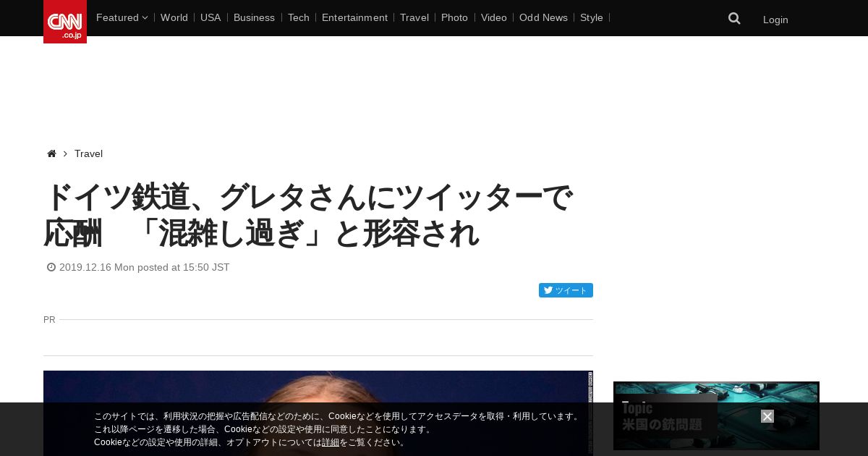Click the article headline ドイツ鉄道、グレタさんに
This screenshot has height=456, width=868.
[309, 215]
